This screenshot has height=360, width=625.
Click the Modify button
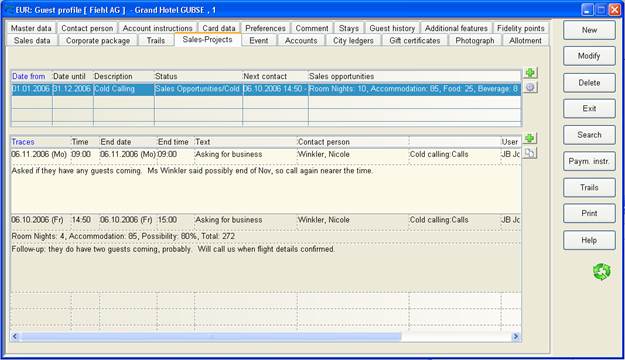coord(589,56)
